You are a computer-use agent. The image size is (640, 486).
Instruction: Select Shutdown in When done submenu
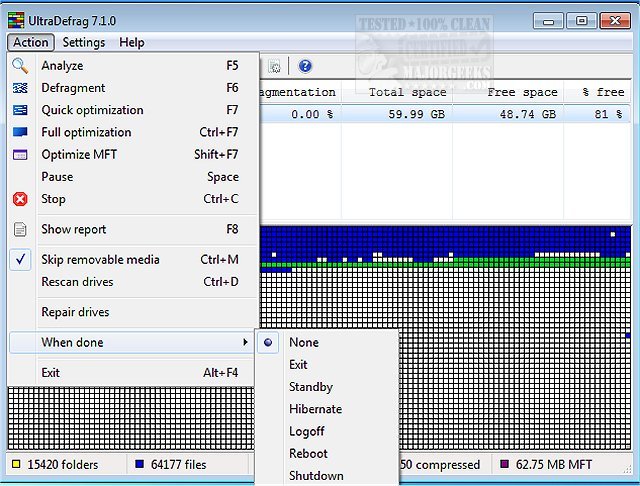(x=327, y=476)
